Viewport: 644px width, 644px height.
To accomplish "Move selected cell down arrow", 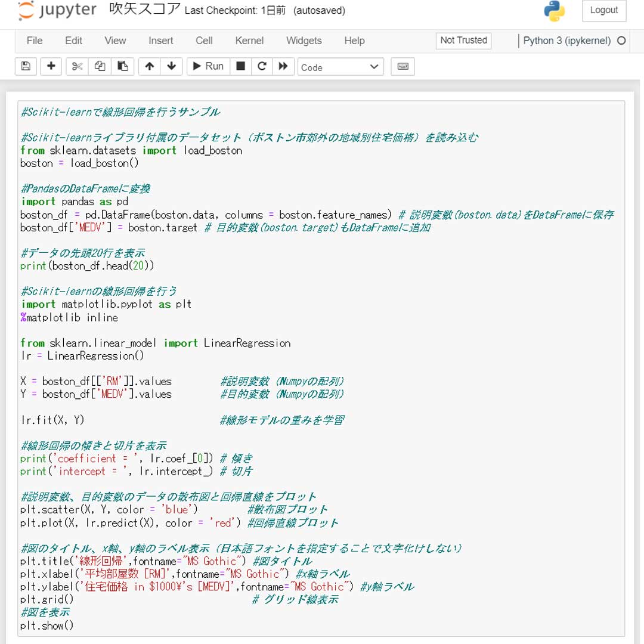I will tap(172, 66).
